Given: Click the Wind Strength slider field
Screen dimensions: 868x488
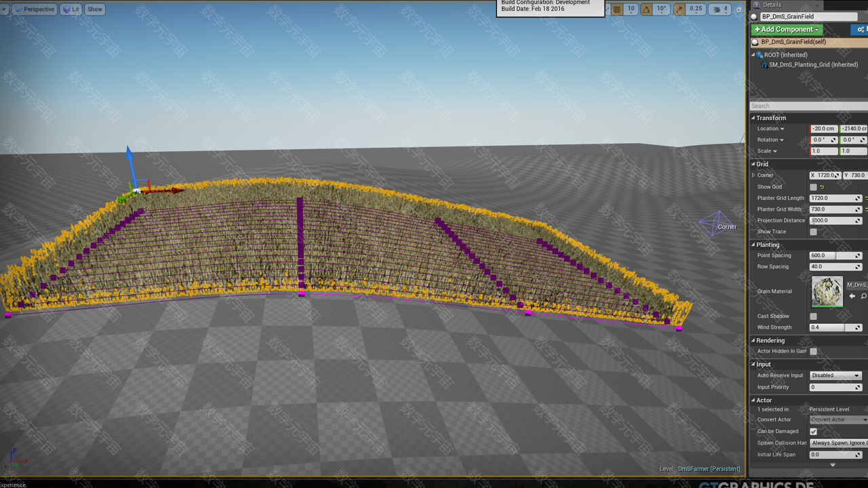Looking at the screenshot, I should pyautogui.click(x=831, y=327).
